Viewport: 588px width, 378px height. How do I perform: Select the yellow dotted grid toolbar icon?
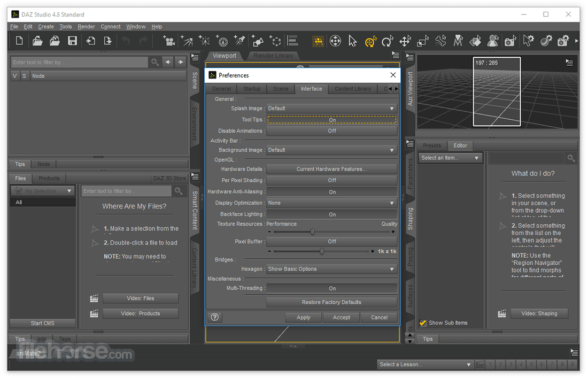click(x=318, y=41)
